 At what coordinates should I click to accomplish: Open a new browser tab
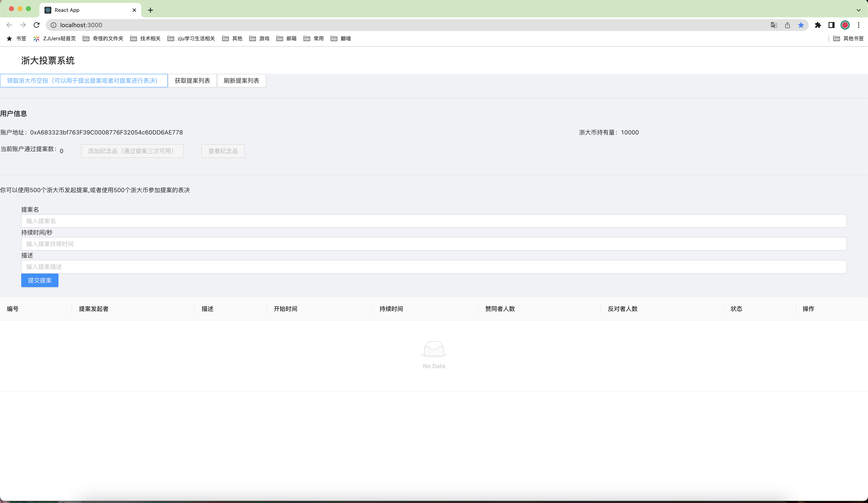click(150, 10)
